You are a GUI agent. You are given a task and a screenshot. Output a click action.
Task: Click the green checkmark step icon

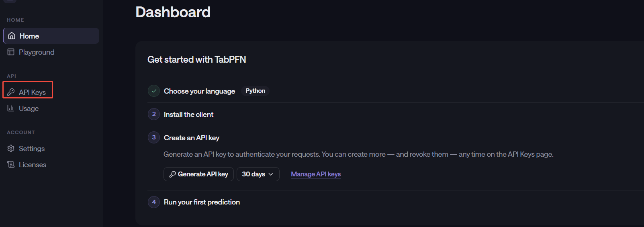tap(154, 91)
